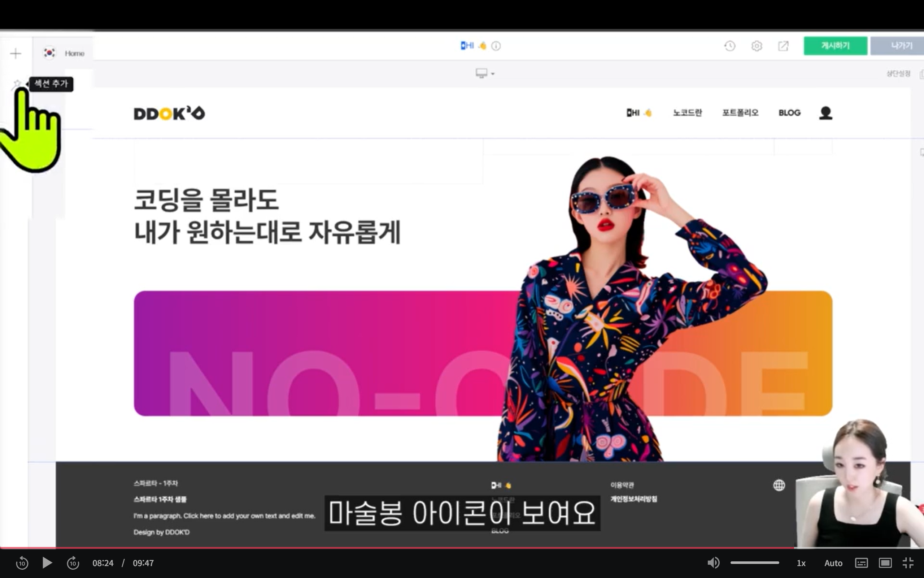Change the 1x playback speed
This screenshot has width=924, height=578.
[x=801, y=563]
